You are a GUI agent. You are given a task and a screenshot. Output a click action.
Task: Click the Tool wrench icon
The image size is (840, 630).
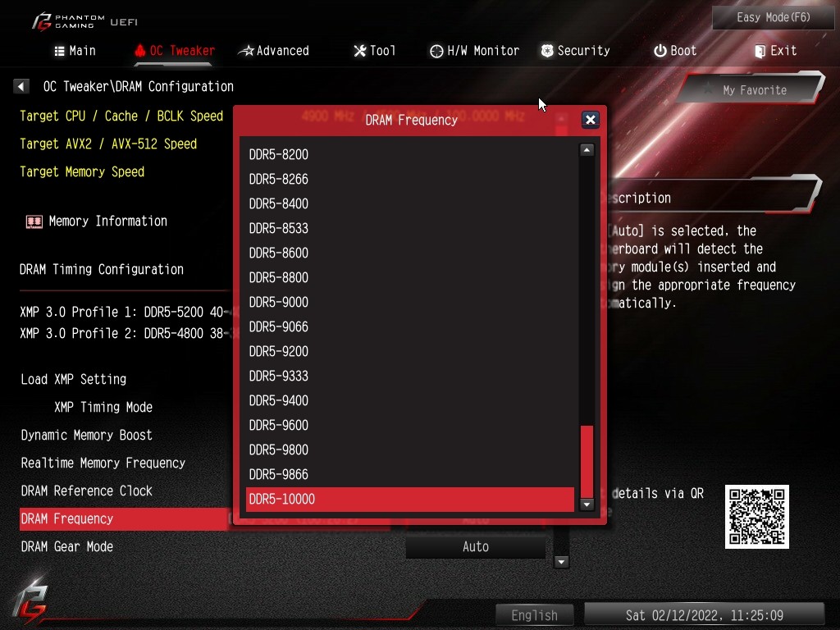pos(360,51)
